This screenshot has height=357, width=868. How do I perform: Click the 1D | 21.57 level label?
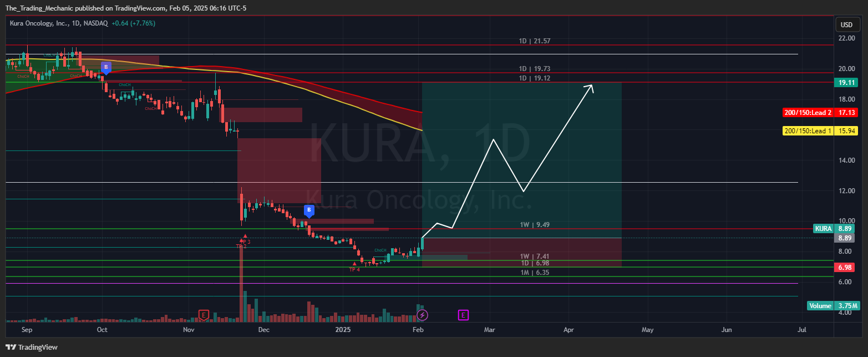coord(534,41)
